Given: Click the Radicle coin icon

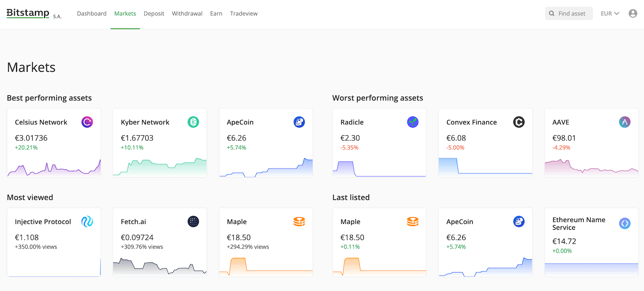Looking at the screenshot, I should point(413,122).
